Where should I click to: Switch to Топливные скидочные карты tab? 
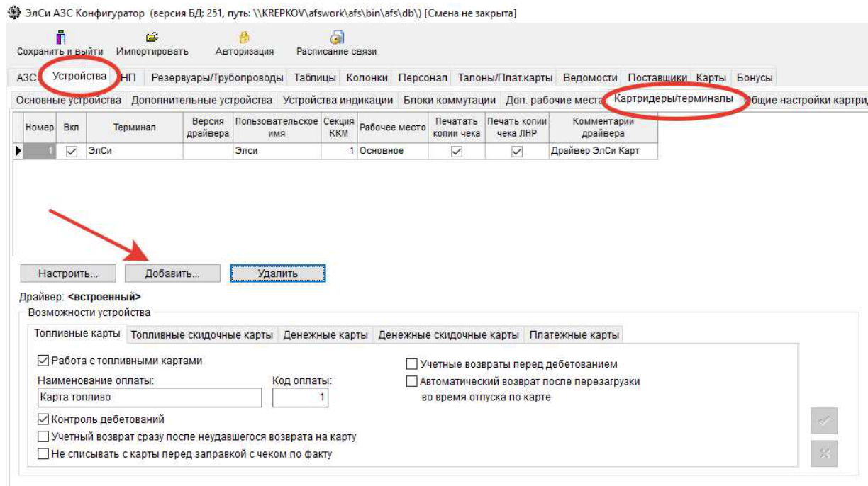(x=202, y=335)
